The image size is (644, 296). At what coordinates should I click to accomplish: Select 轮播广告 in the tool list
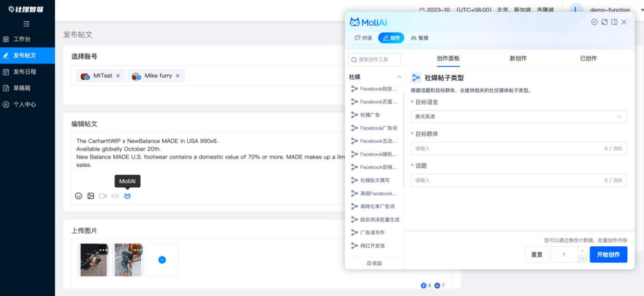click(x=370, y=115)
